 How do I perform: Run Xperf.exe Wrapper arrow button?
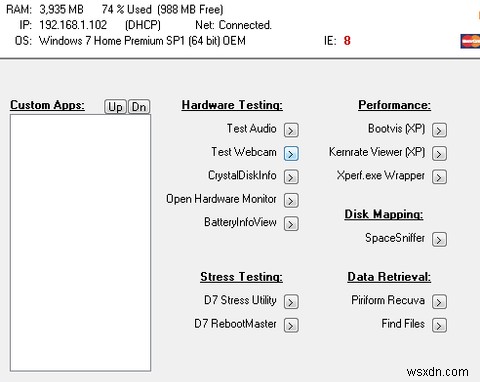click(x=439, y=177)
